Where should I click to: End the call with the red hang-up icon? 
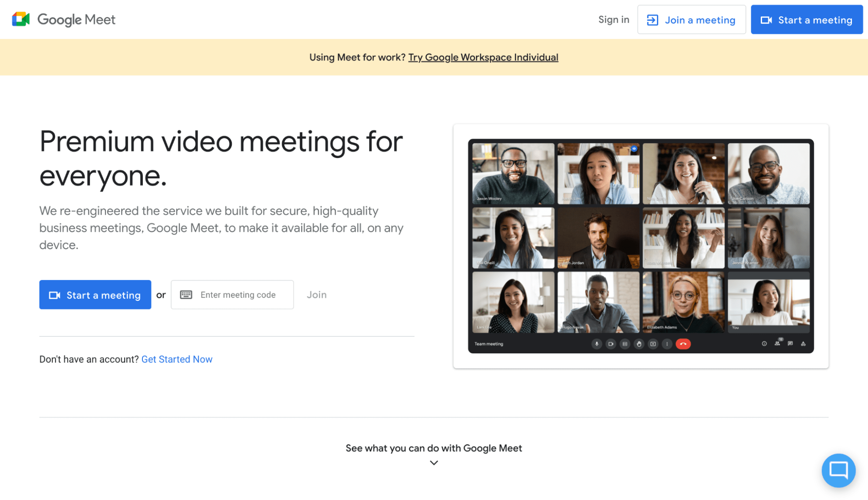tap(683, 344)
